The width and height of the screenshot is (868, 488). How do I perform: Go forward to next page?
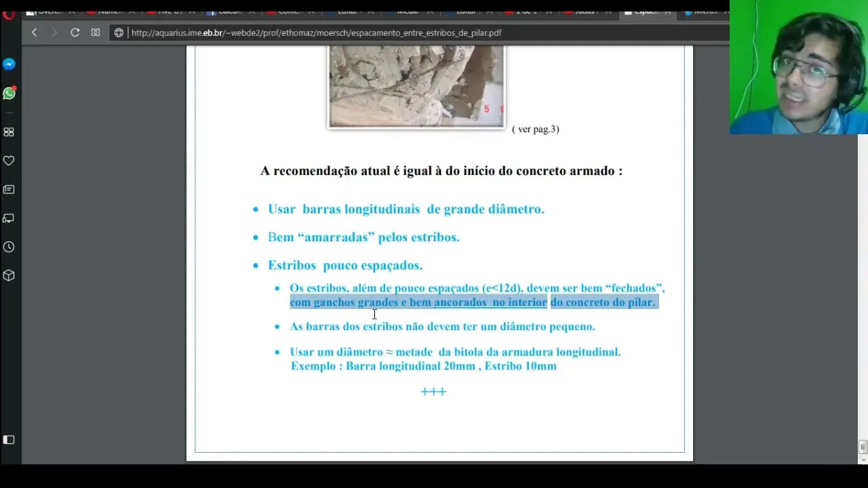[54, 33]
